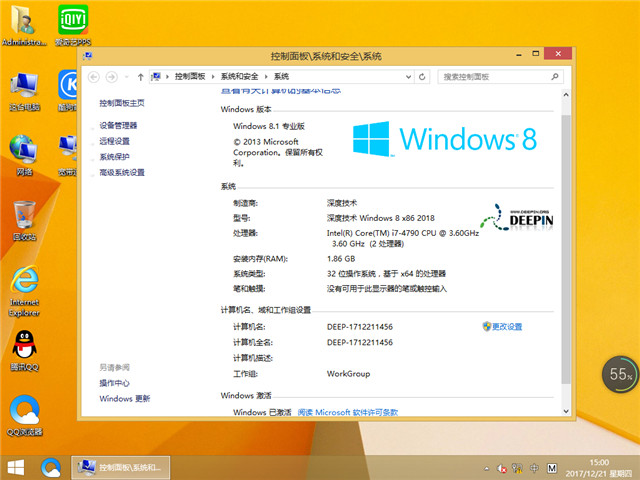Open 高级系统设置 in the sidebar
The width and height of the screenshot is (640, 480).
(x=122, y=172)
